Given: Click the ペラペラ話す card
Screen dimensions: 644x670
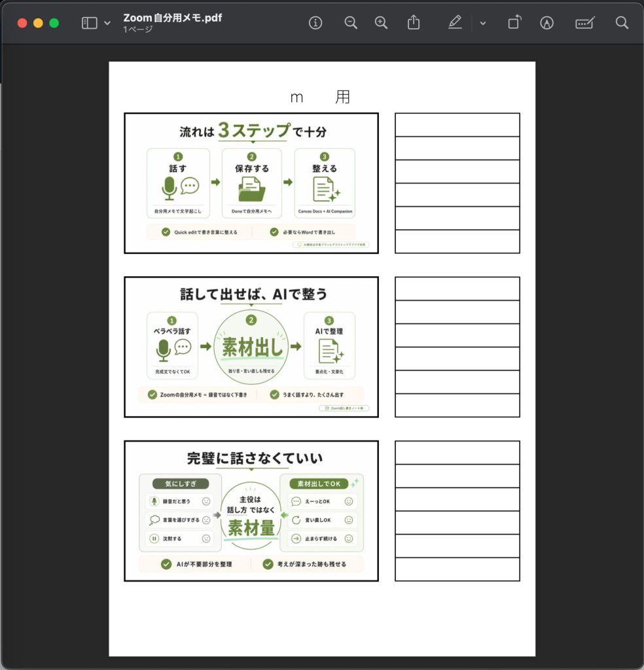Looking at the screenshot, I should coord(172,345).
